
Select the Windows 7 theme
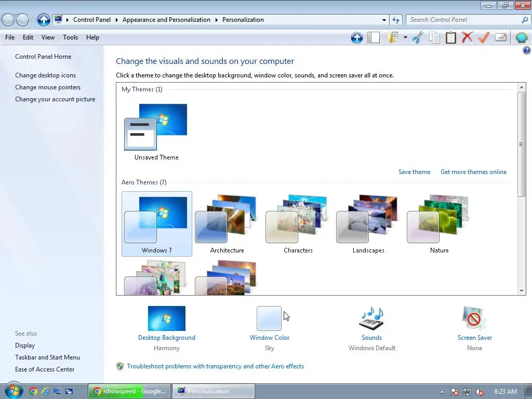[157, 224]
